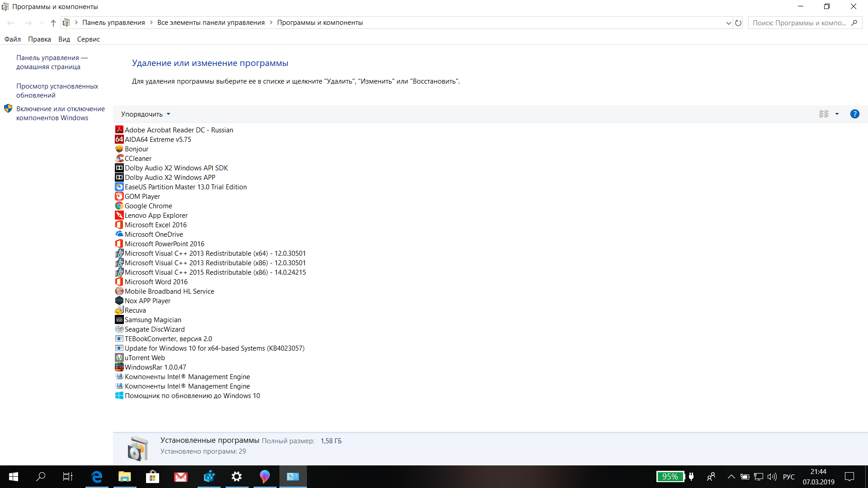Click the Google Chrome icon in list
Screen dimensions: 868x488
point(119,206)
